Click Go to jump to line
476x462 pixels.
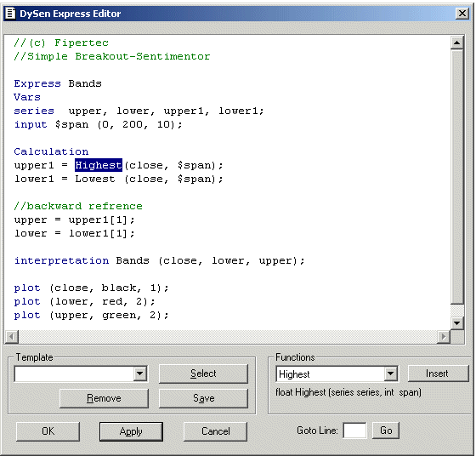386,431
